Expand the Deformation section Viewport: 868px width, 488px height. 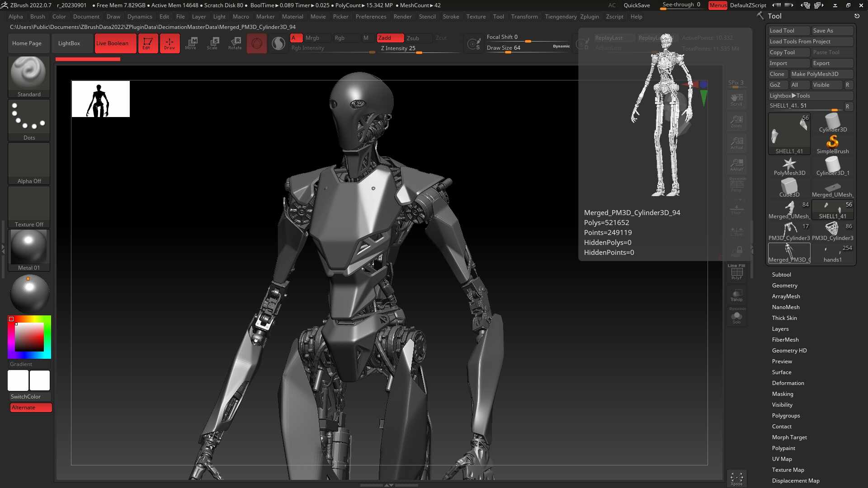[x=788, y=383]
